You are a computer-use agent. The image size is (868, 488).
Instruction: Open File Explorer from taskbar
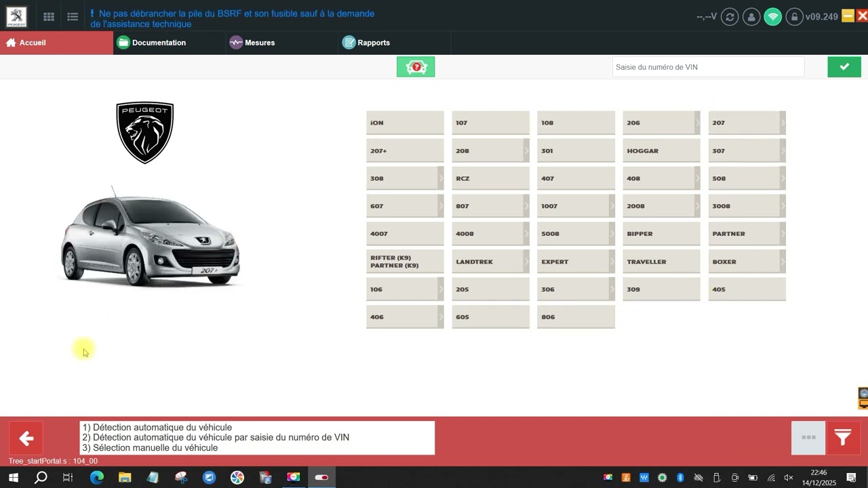coord(125,478)
